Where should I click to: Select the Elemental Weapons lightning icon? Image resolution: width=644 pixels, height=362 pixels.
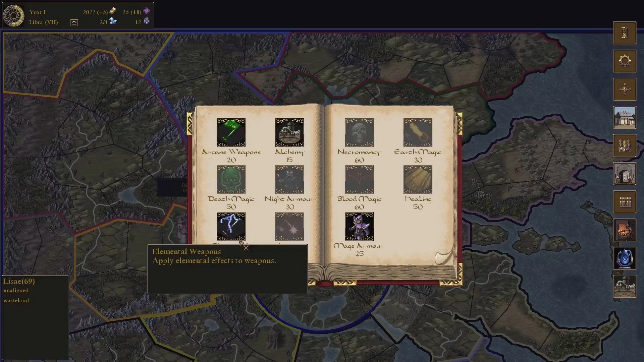pos(231,227)
